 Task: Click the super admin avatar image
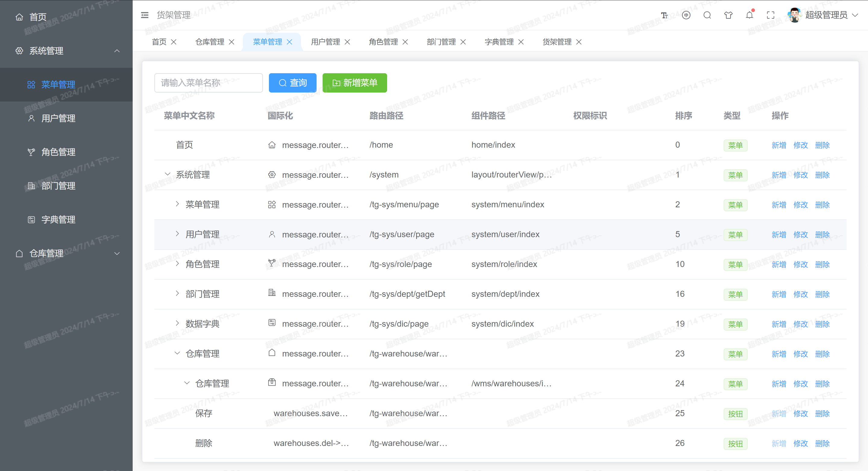pyautogui.click(x=794, y=15)
